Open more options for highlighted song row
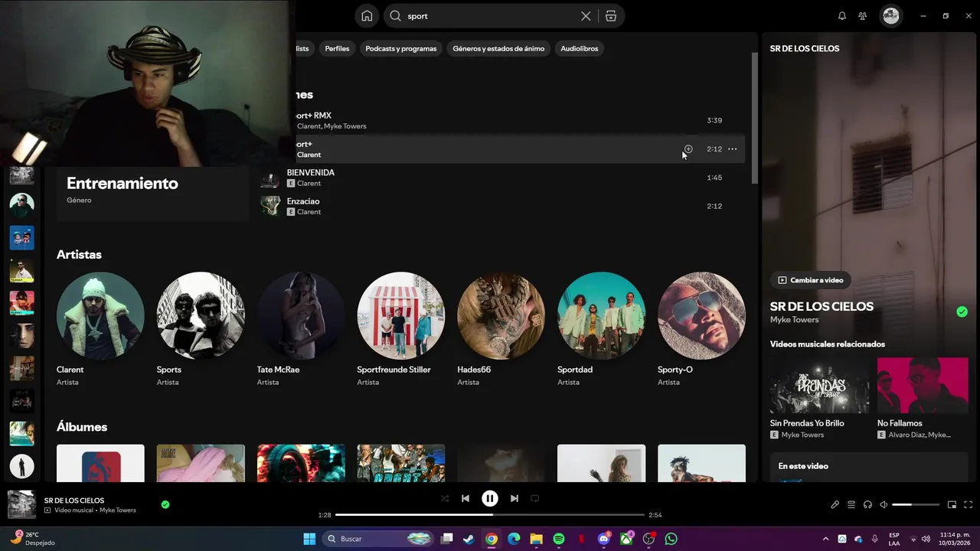Screen dimensions: 980x551 (733, 149)
